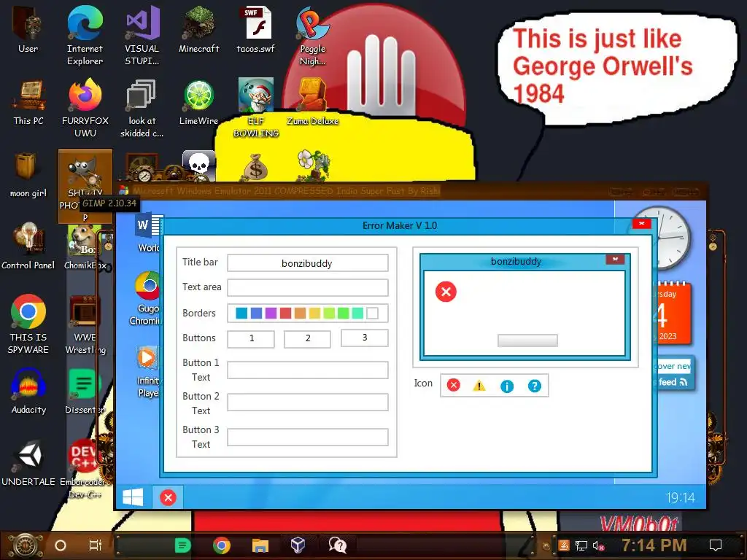
Task: Open Gugo Chromium icon in the emulator
Action: 147,298
